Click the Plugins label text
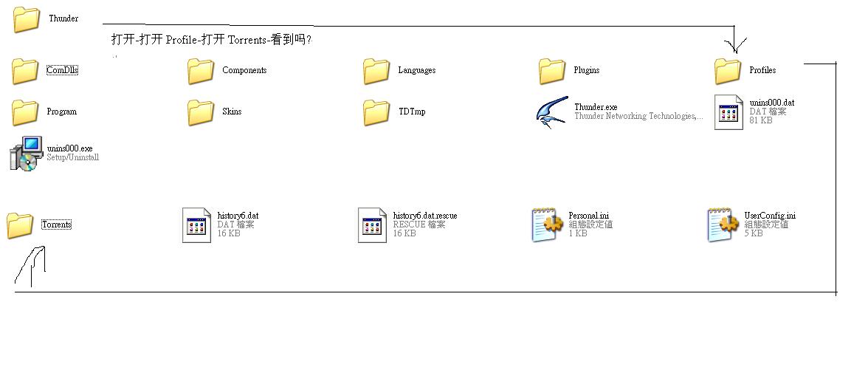 [x=587, y=70]
